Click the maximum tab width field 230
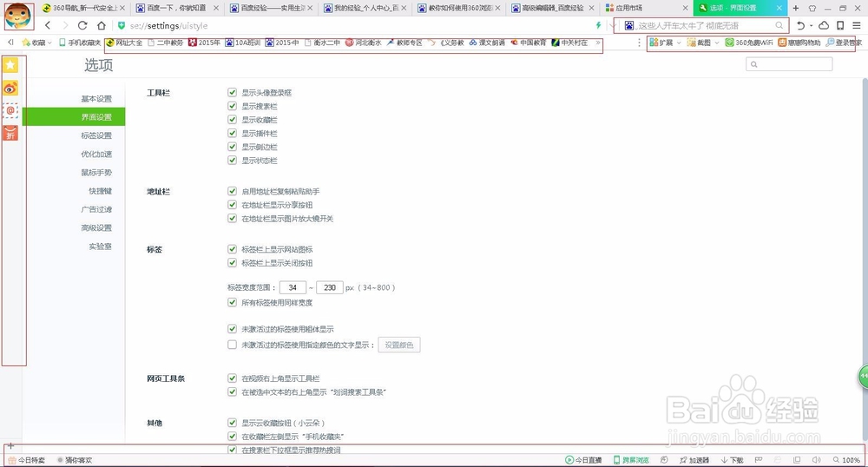Image resolution: width=868 pixels, height=467 pixels. tap(329, 287)
